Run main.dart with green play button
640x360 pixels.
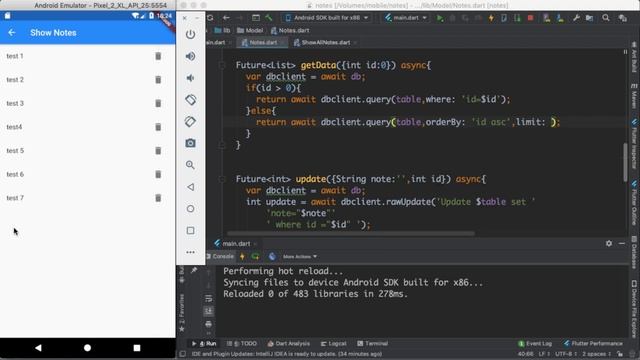click(x=440, y=18)
